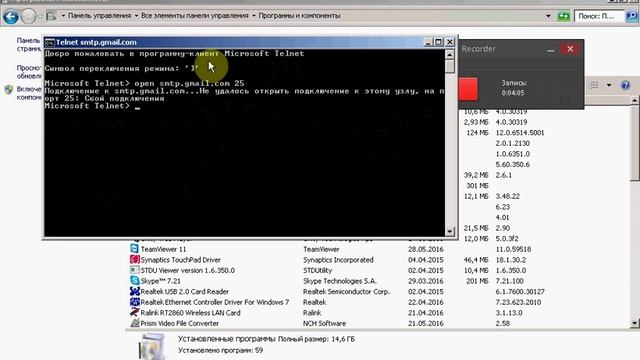
Task: Click version 12.0.6514.5001 cell
Action: point(520,133)
